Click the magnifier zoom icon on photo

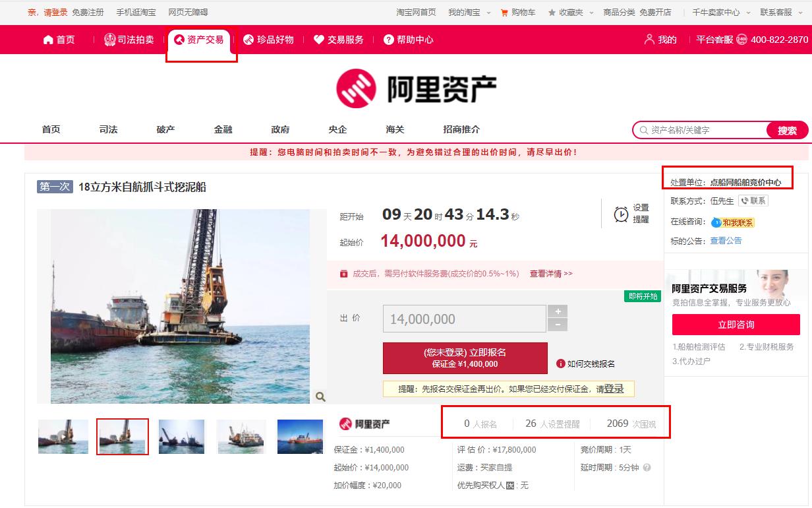pos(320,397)
